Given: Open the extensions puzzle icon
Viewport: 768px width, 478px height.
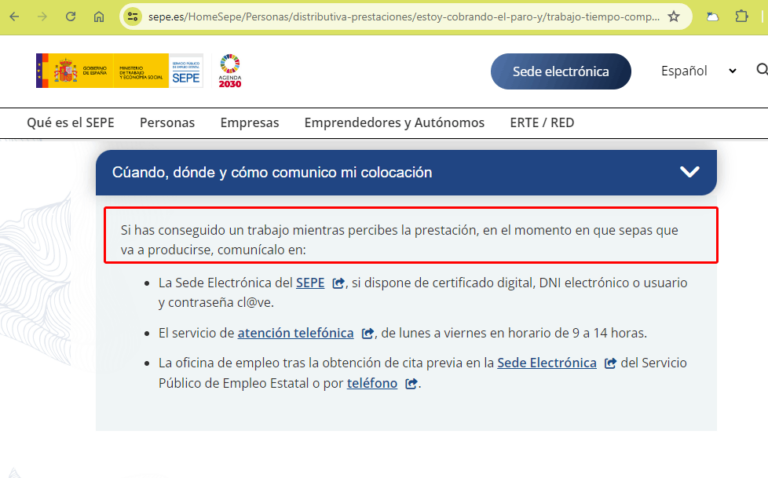Looking at the screenshot, I should point(742,17).
